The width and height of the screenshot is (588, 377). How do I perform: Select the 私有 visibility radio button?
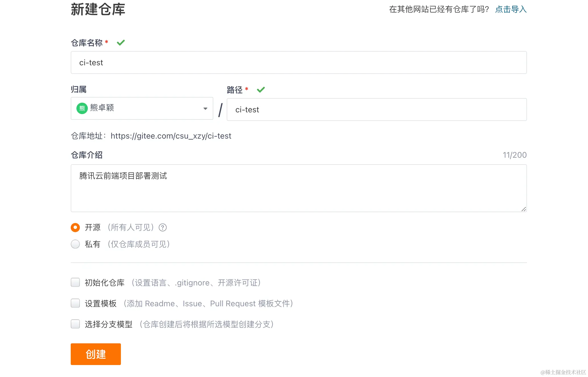point(75,244)
